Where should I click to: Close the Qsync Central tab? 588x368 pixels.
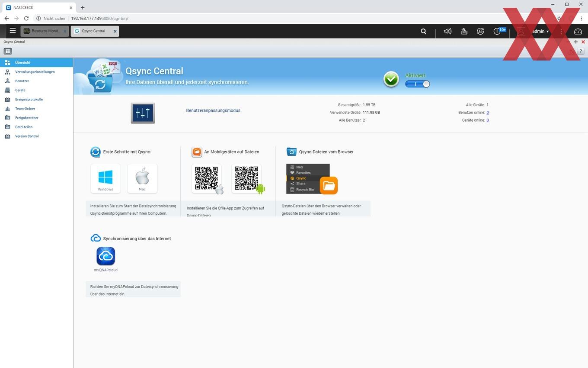pyautogui.click(x=115, y=31)
